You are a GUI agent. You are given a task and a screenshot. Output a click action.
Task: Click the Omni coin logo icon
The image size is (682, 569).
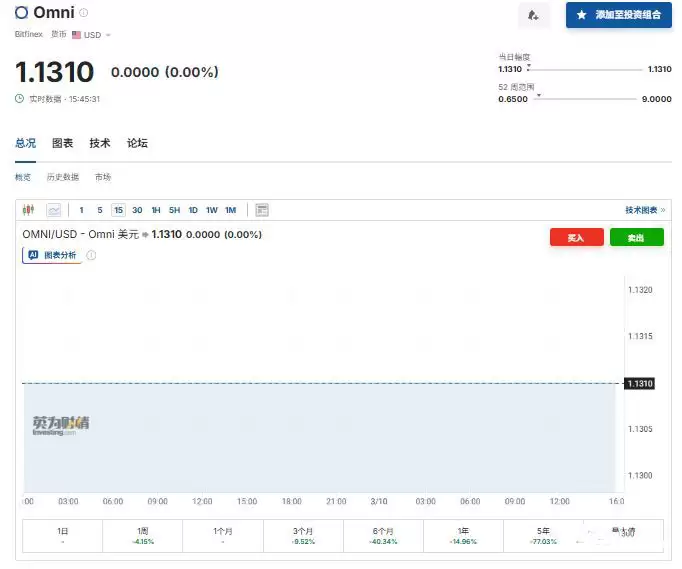pyautogui.click(x=22, y=13)
